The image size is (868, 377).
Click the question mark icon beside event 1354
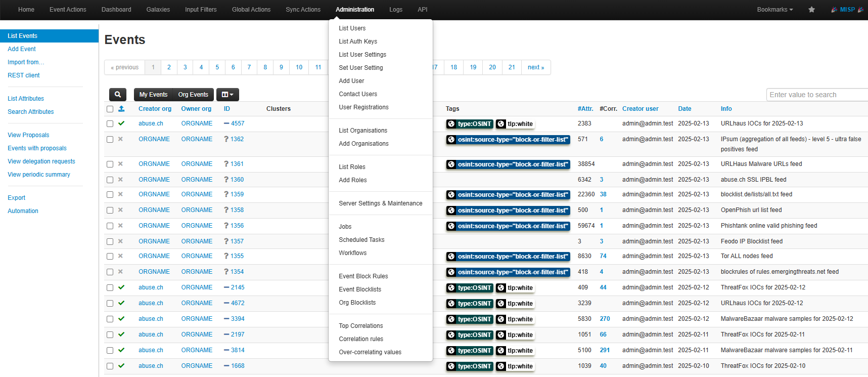coord(226,272)
